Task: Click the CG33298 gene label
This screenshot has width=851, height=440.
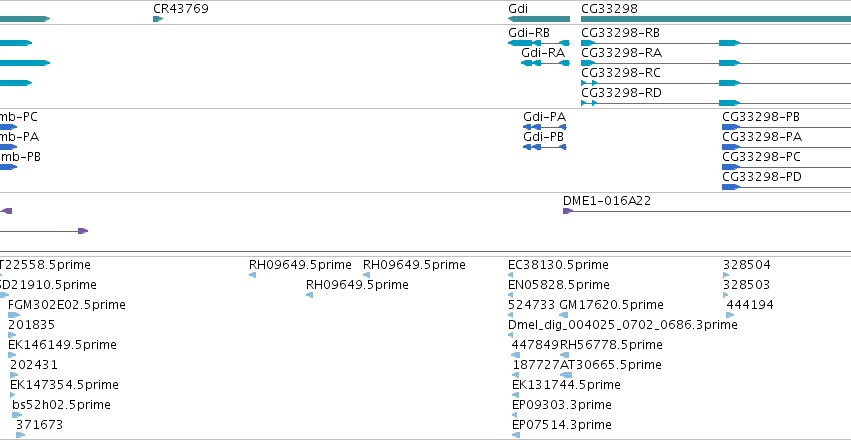Action: click(609, 9)
